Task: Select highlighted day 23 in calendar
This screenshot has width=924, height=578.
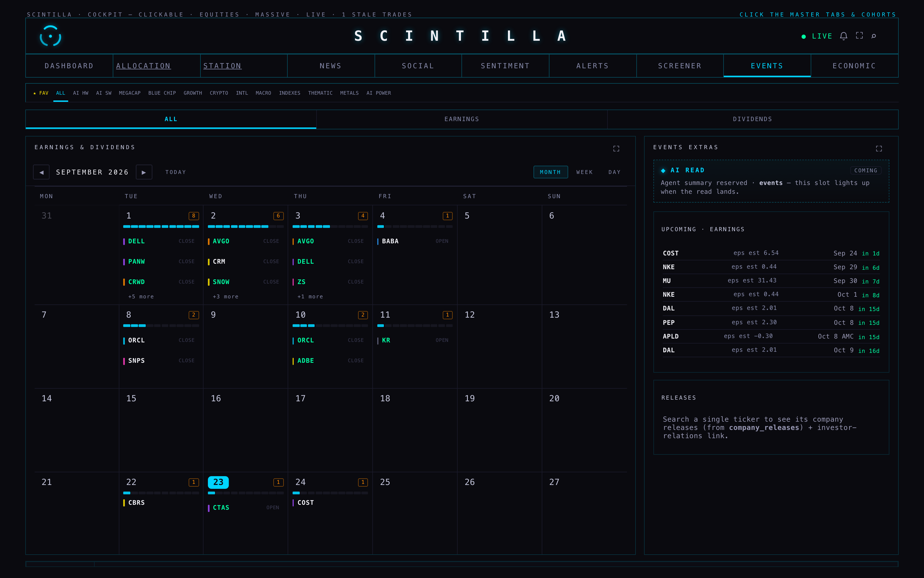Action: click(218, 482)
